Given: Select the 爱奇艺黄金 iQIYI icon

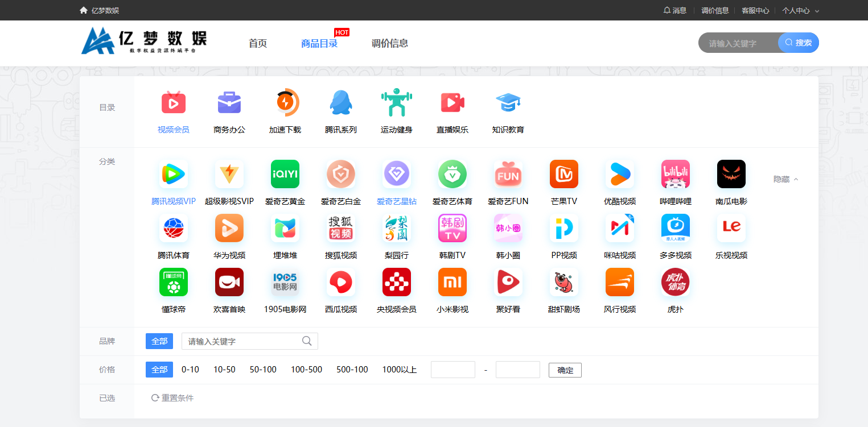Looking at the screenshot, I should point(285,174).
